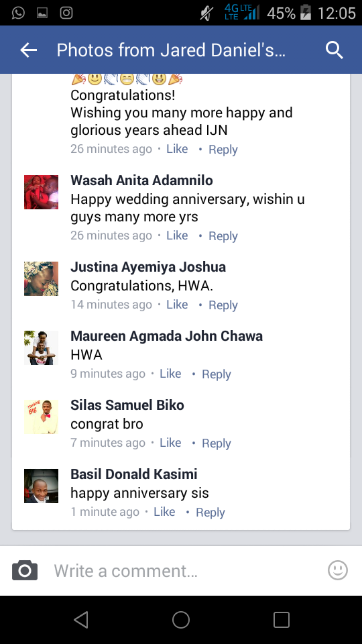
Task: Reply to Justina Ayemiya Joshua's comment
Action: (x=223, y=305)
